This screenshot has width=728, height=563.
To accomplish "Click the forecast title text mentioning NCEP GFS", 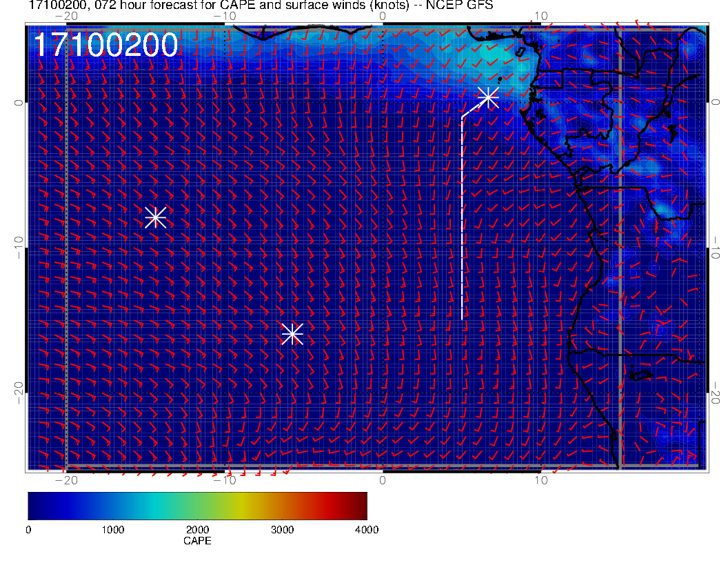I will click(261, 5).
